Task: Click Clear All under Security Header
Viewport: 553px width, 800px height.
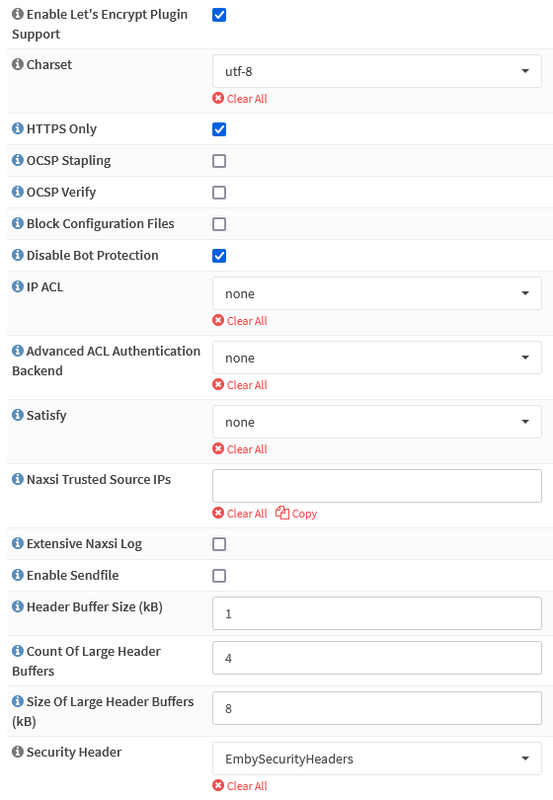Action: pyautogui.click(x=240, y=786)
